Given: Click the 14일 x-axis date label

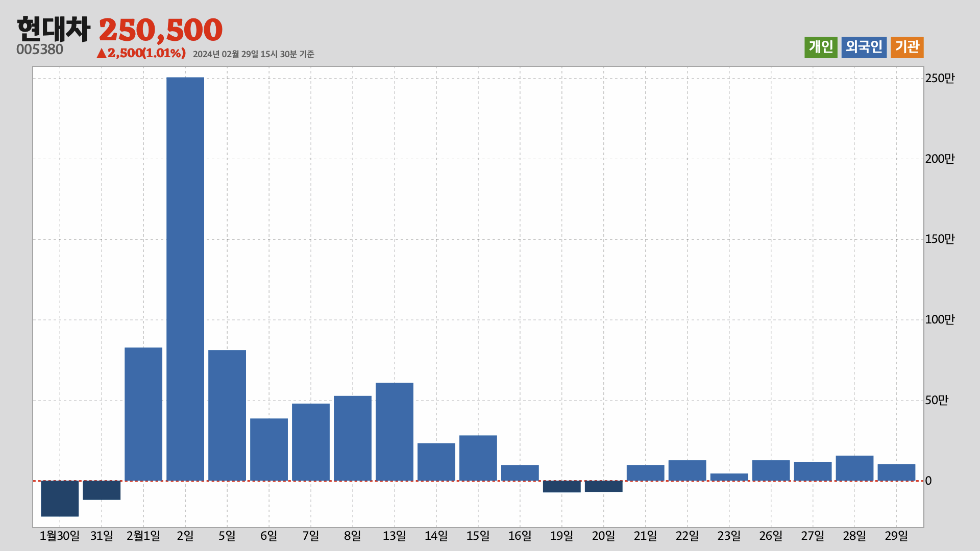Looking at the screenshot, I should (436, 536).
